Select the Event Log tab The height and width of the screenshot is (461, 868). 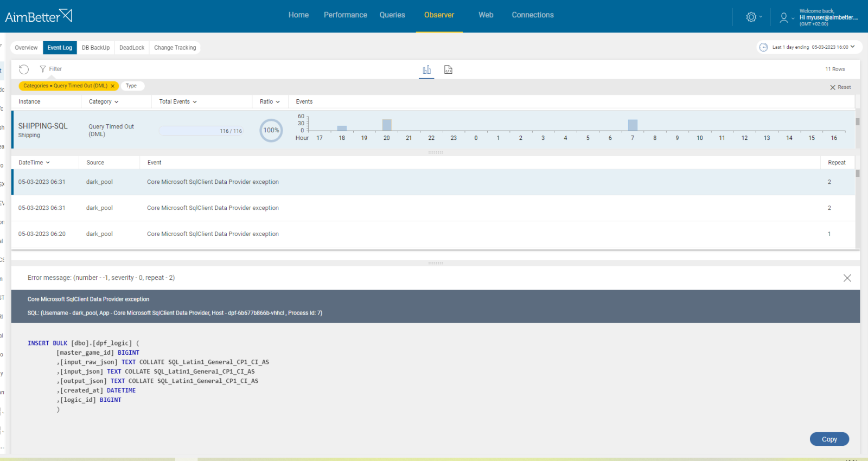60,48
